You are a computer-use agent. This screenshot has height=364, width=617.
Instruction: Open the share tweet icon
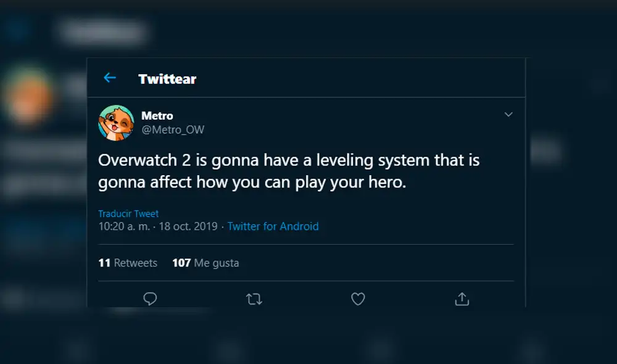point(461,299)
